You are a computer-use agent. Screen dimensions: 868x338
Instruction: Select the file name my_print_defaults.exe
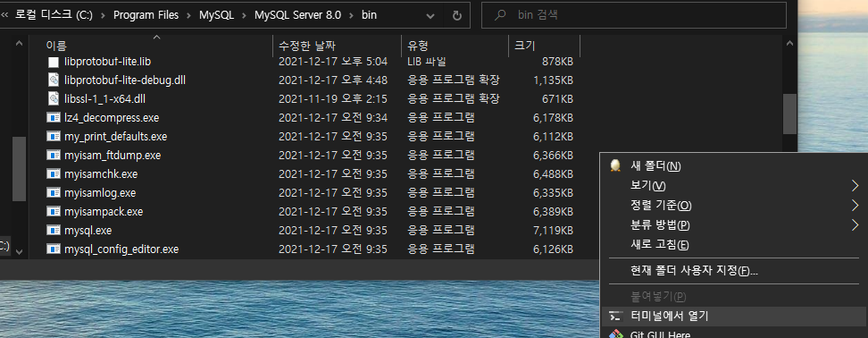click(x=116, y=136)
